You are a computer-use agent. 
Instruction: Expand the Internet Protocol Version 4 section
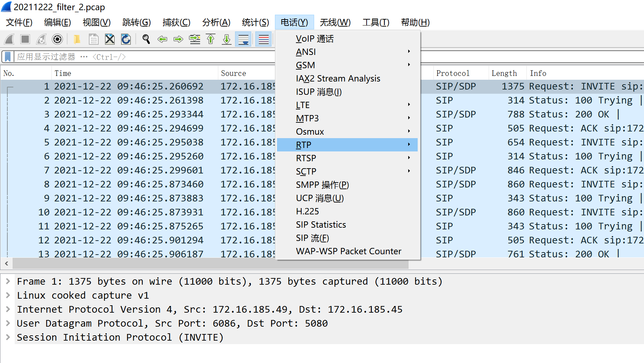8,309
